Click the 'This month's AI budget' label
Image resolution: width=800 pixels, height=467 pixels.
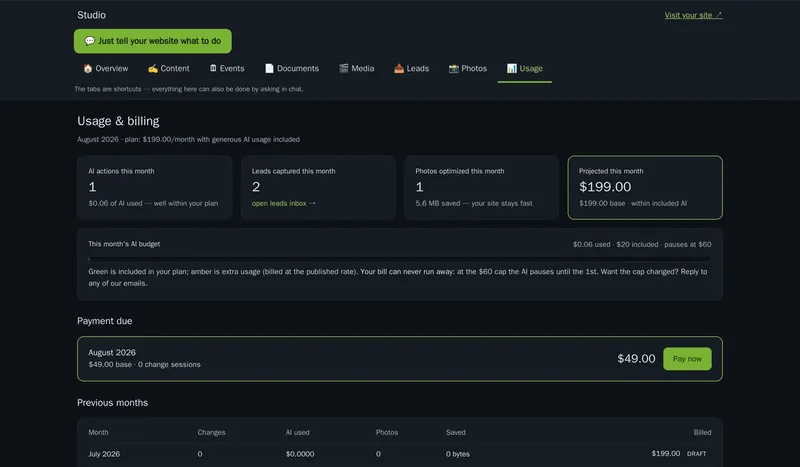click(124, 244)
